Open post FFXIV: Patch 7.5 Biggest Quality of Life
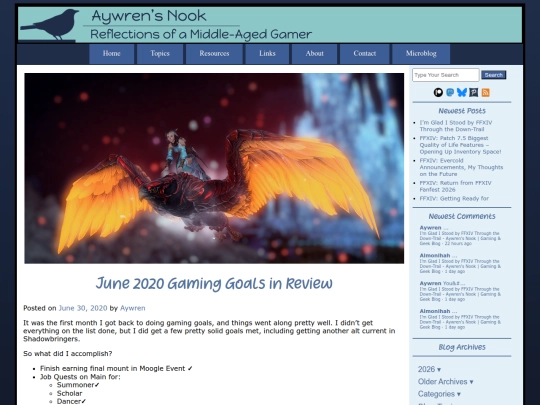This screenshot has height=405, width=540. point(460,145)
